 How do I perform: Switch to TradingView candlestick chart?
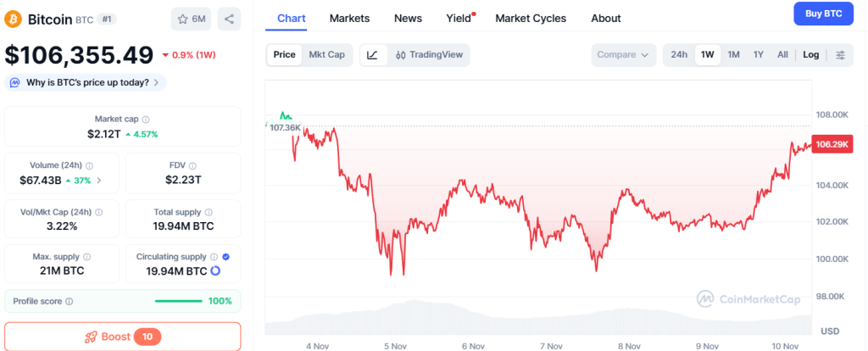[429, 55]
